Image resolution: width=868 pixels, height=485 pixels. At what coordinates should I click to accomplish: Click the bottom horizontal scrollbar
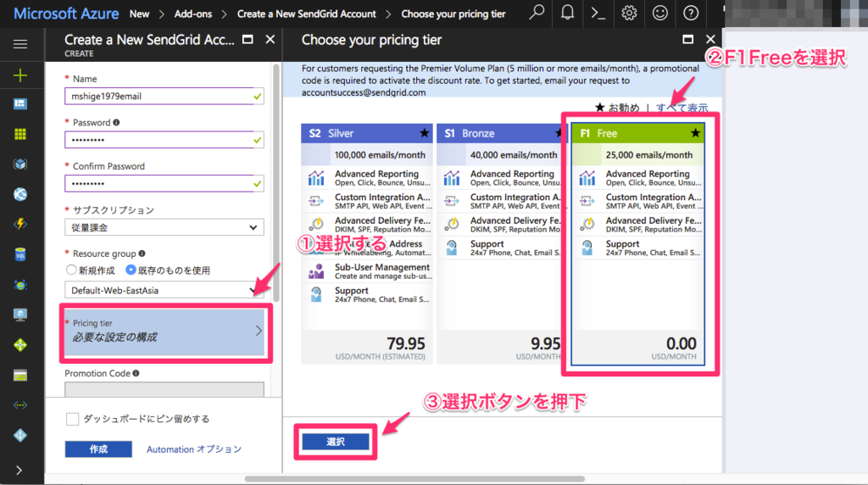coord(415,479)
